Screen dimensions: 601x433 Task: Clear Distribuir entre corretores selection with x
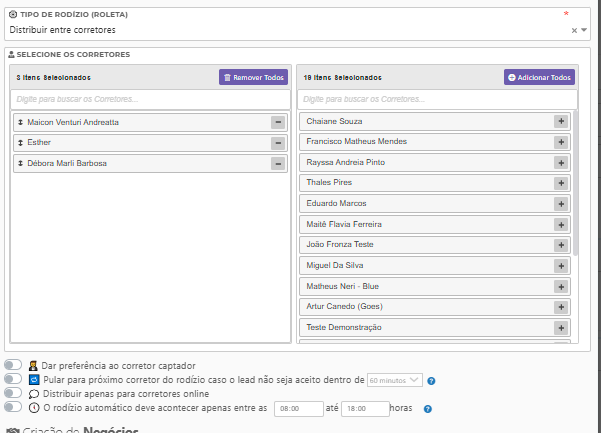click(x=574, y=30)
